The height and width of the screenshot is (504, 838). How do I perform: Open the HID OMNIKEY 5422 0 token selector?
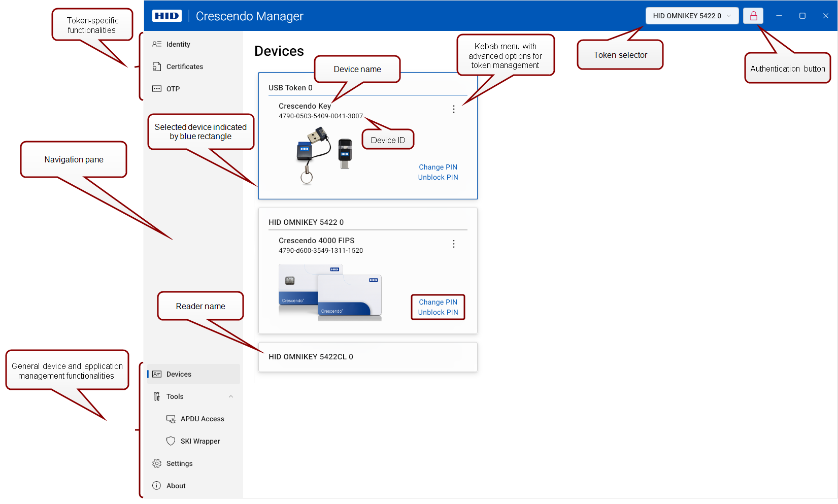click(692, 16)
